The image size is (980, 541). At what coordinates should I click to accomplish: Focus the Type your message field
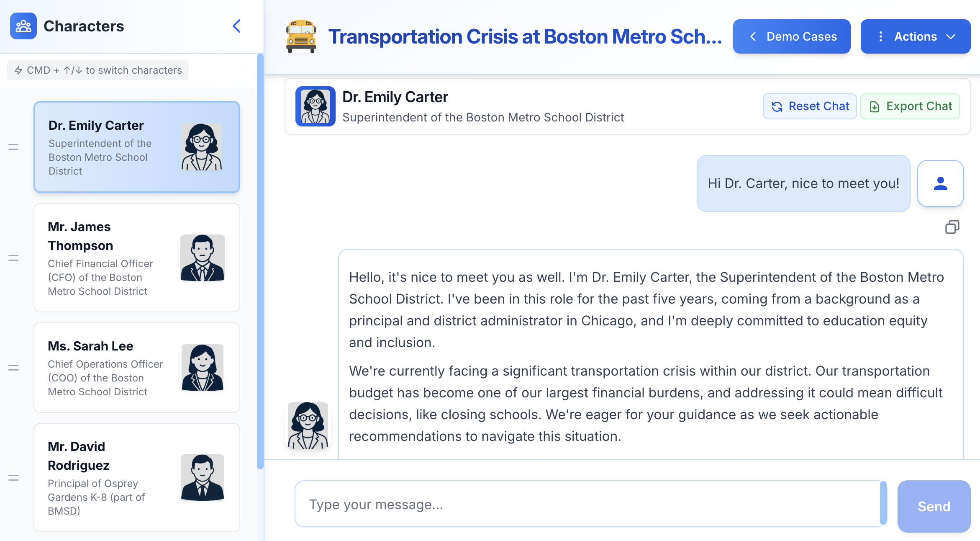(x=588, y=504)
